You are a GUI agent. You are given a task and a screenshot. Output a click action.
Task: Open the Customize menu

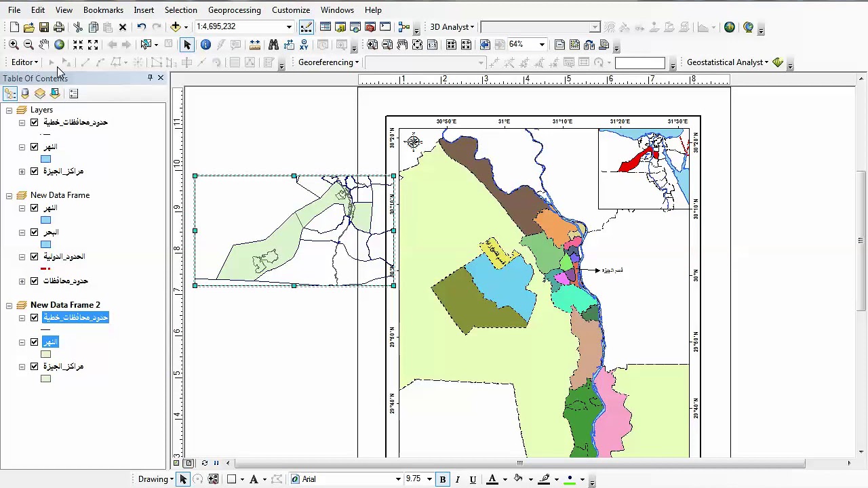291,10
